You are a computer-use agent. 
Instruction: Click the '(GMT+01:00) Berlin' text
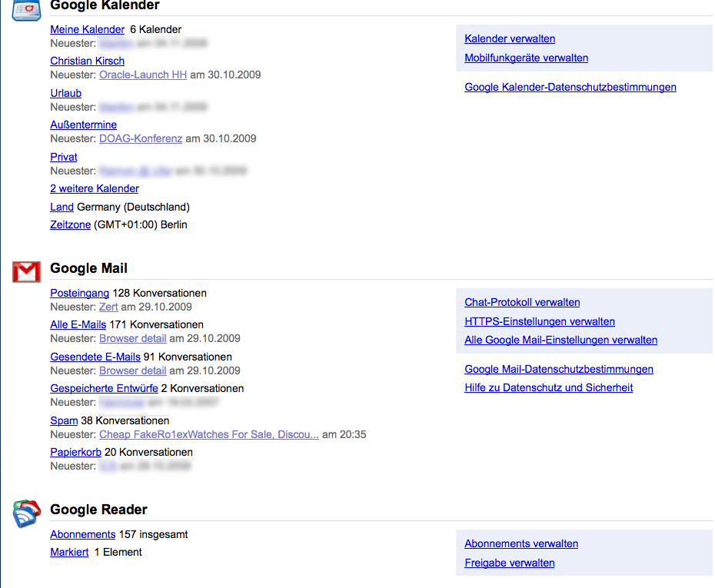click(x=141, y=224)
